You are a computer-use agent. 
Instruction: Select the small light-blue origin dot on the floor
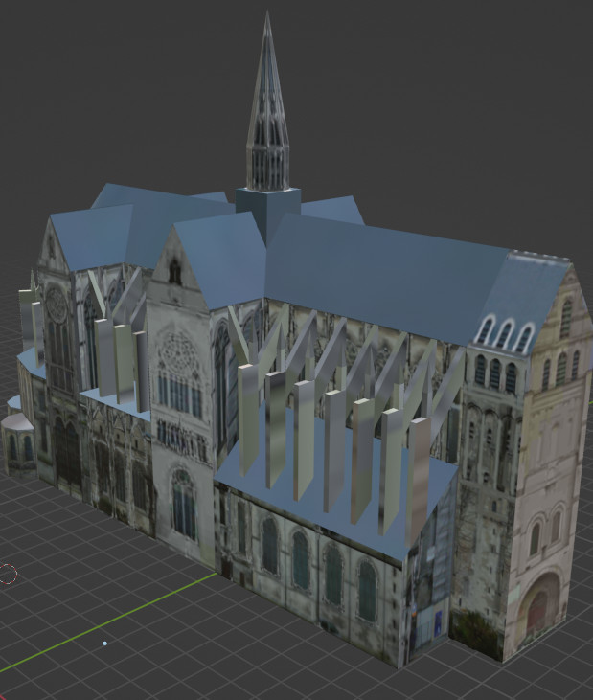click(105, 644)
